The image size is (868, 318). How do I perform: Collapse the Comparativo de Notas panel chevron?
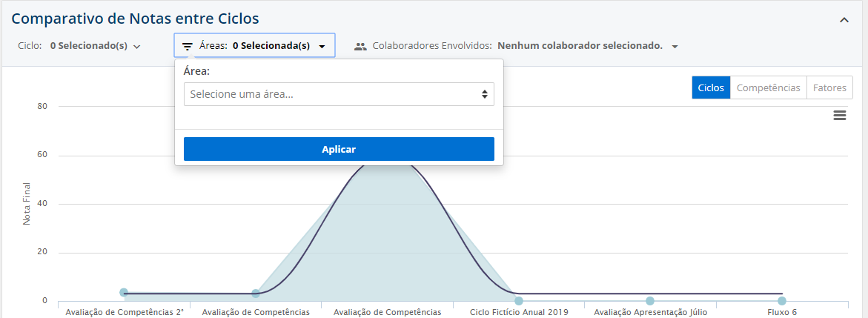[844, 20]
